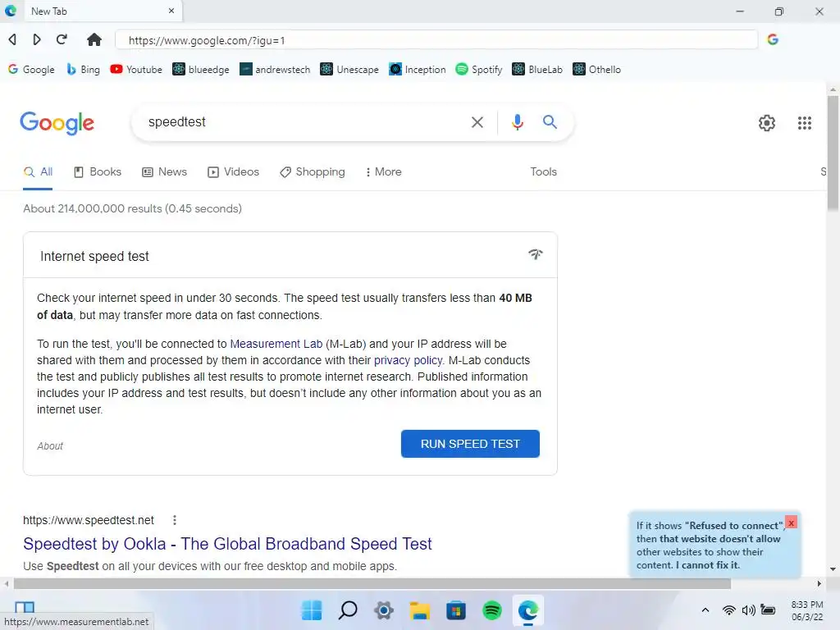Open the widgets panel icon
The width and height of the screenshot is (840, 630).
pyautogui.click(x=25, y=607)
